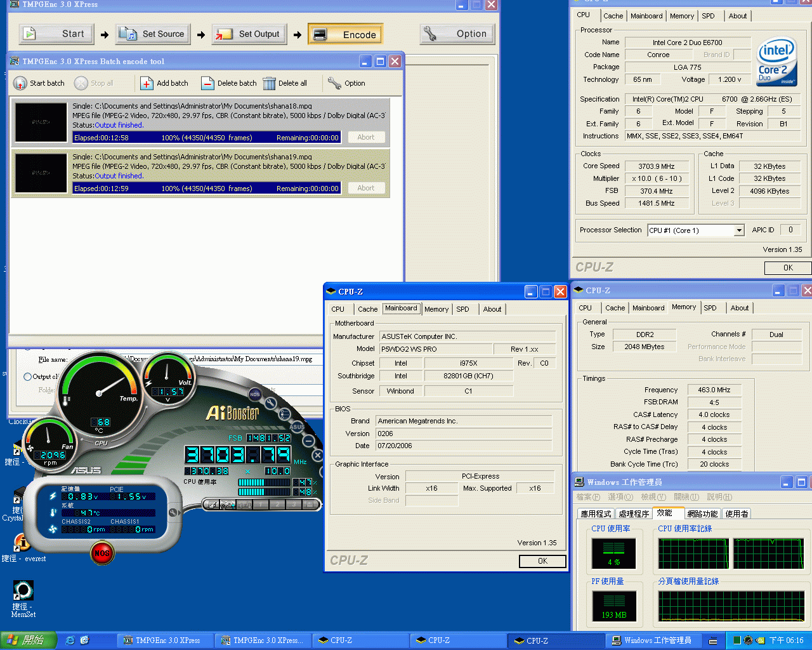The height and width of the screenshot is (650, 812).
Task: Click the Start button in TMPGEnc main toolbar
Action: point(56,34)
